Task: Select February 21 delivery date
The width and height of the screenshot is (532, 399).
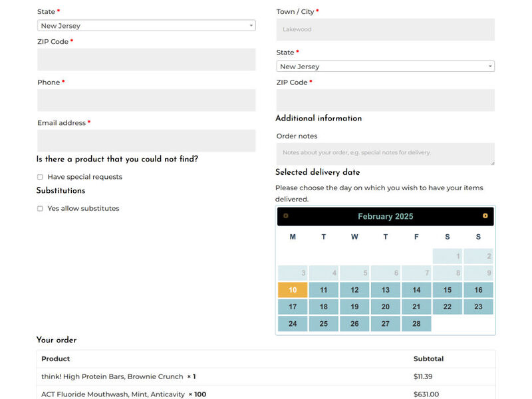Action: point(416,307)
